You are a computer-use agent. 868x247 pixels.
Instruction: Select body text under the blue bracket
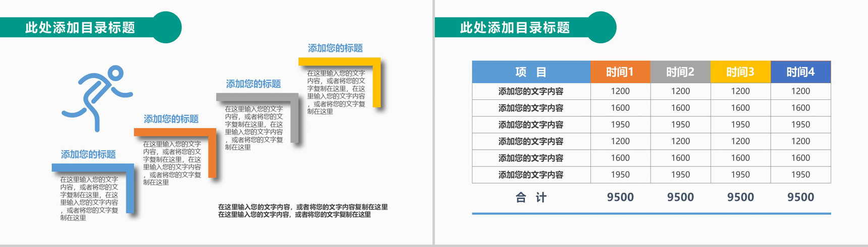89,199
